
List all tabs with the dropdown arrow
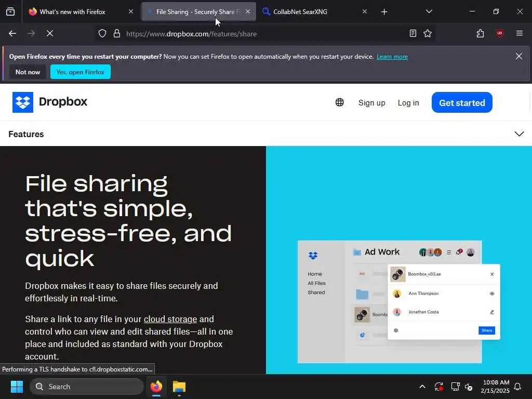[429, 11]
